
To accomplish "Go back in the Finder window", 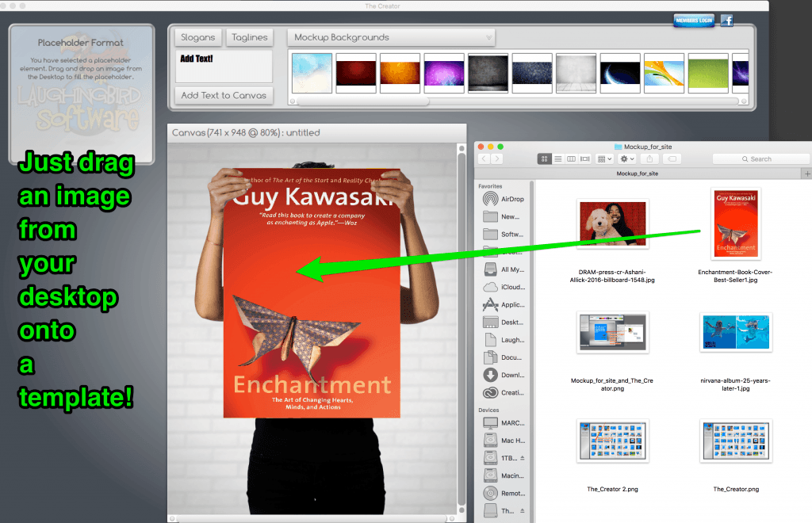I will (x=484, y=158).
